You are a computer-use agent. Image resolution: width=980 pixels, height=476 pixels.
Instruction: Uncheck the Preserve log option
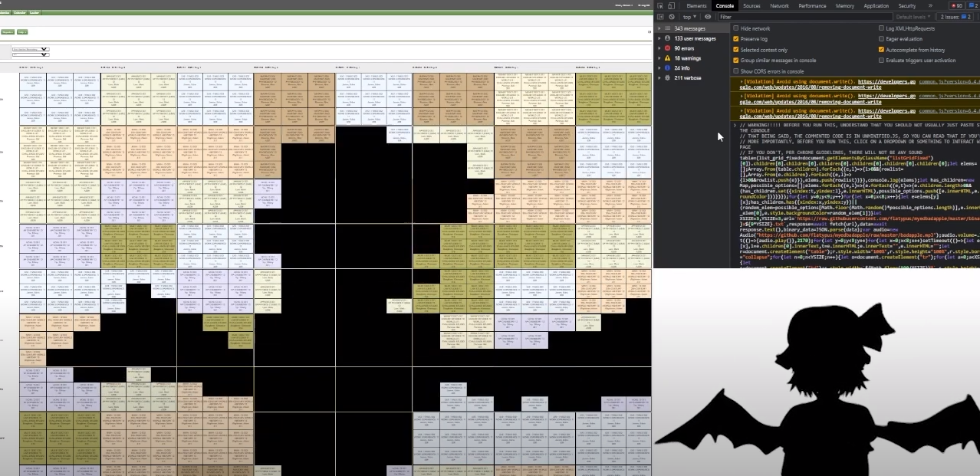pyautogui.click(x=736, y=39)
